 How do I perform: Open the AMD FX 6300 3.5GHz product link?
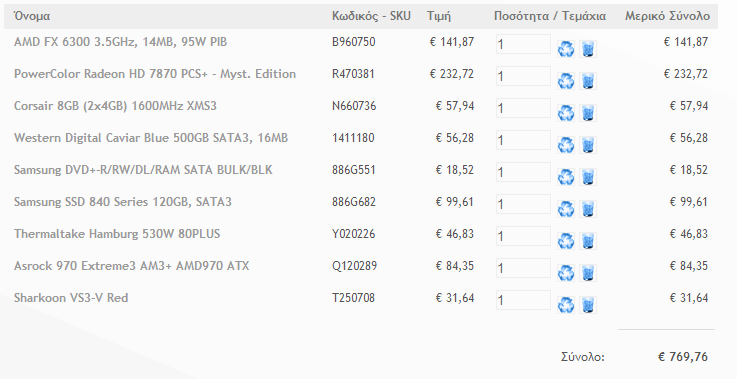point(120,42)
